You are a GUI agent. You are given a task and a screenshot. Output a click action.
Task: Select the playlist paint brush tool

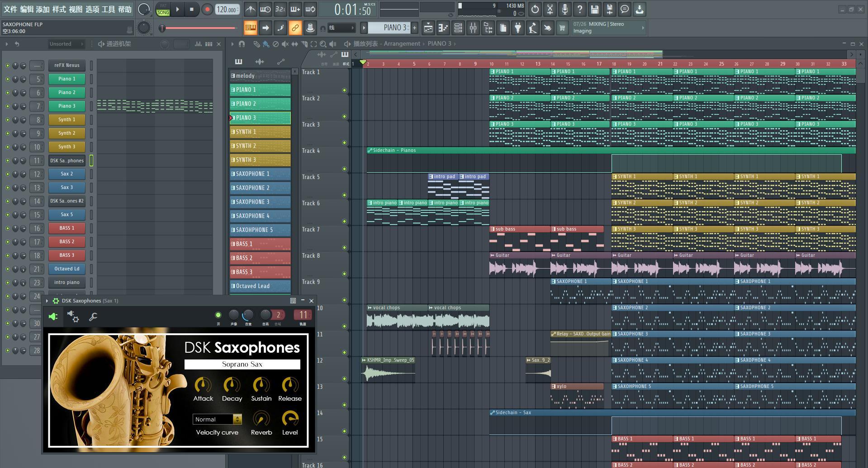(266, 44)
